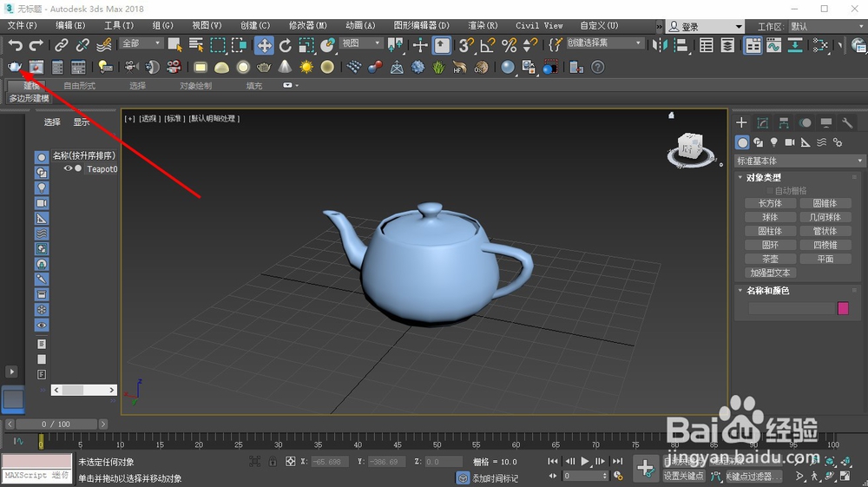Open the 修改器(M) menu

(308, 25)
